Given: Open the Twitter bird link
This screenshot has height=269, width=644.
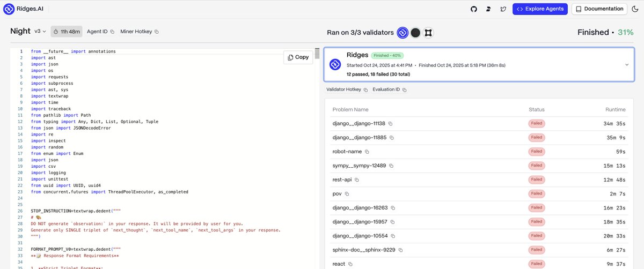Looking at the screenshot, I should tap(503, 9).
